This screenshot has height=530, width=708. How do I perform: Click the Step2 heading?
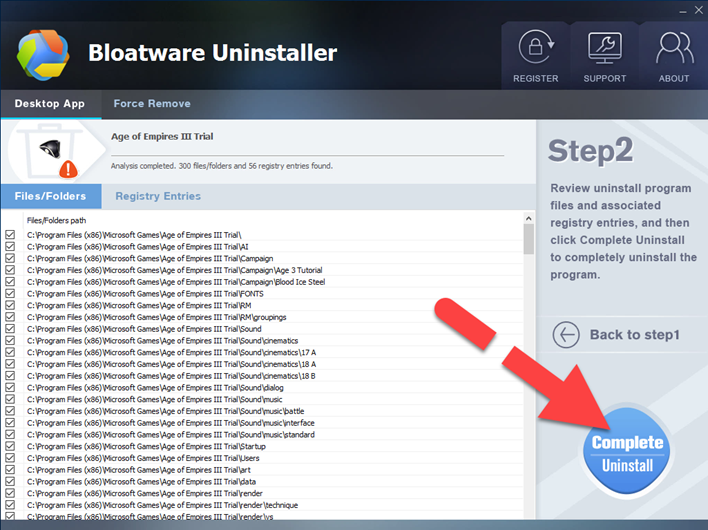[x=591, y=151]
